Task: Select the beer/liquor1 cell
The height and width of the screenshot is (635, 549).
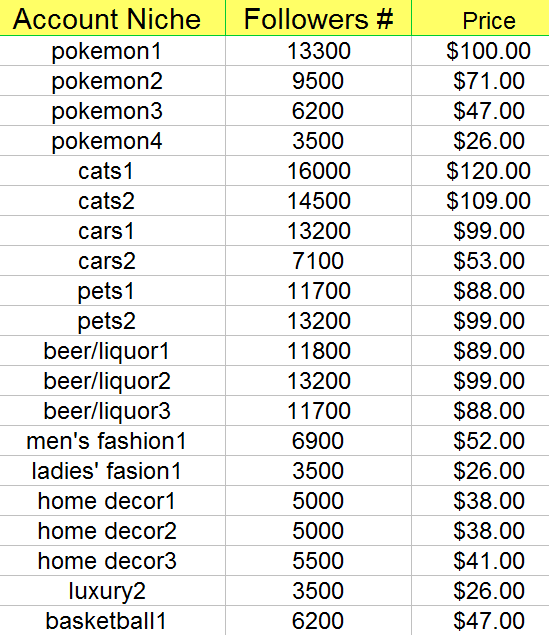Action: (112, 351)
